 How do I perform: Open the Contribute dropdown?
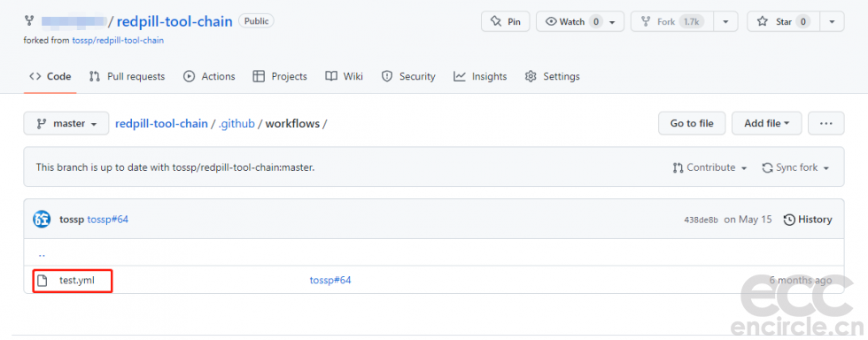pos(709,167)
